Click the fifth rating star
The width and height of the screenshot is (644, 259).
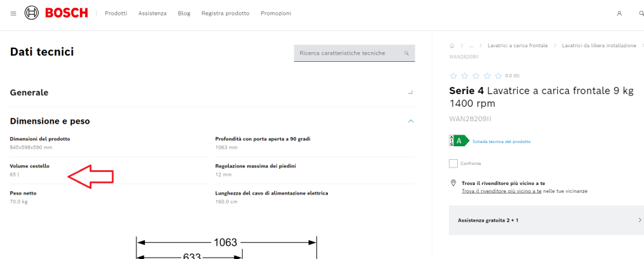(x=498, y=75)
